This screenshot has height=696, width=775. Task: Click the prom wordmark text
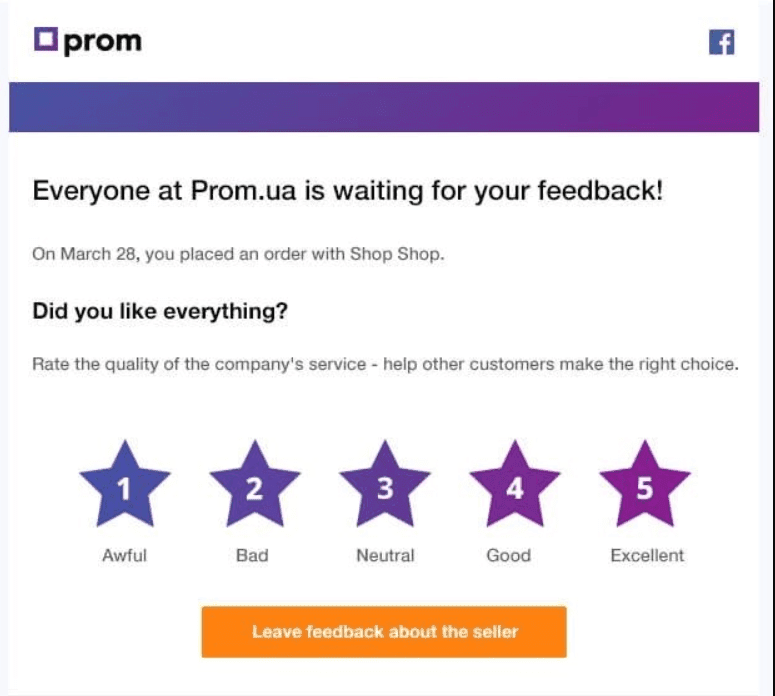(103, 43)
